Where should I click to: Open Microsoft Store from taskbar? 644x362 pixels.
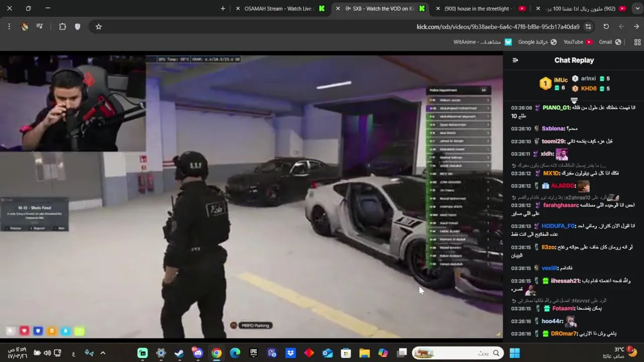click(x=346, y=353)
